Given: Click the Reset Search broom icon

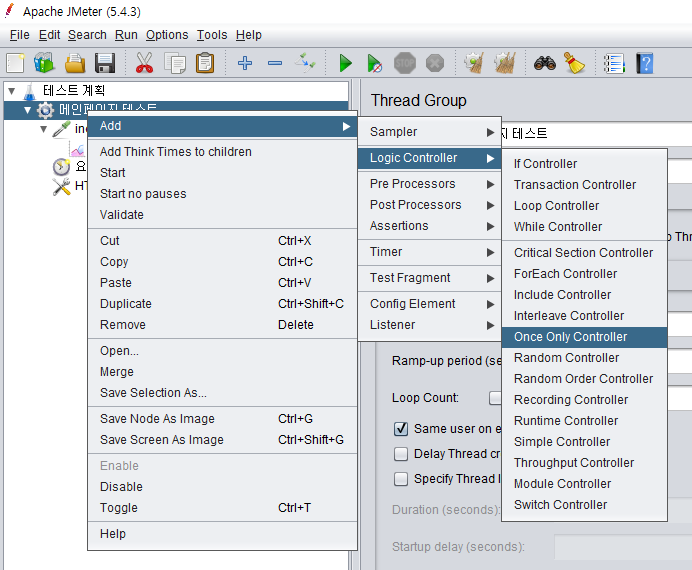Looking at the screenshot, I should [x=574, y=63].
